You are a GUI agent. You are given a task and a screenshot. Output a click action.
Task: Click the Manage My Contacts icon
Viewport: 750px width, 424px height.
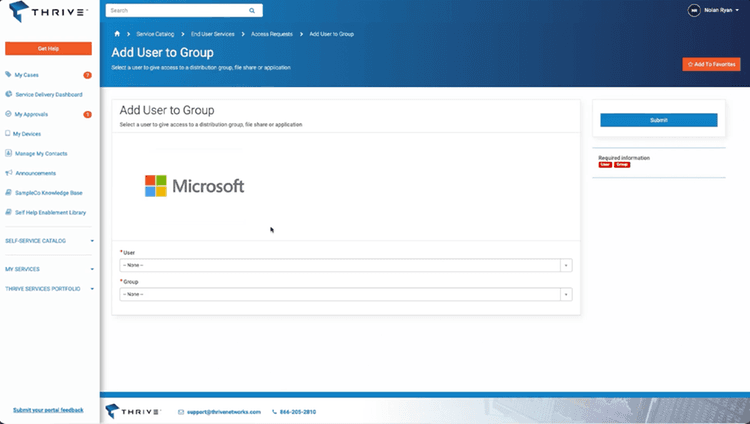pos(8,153)
